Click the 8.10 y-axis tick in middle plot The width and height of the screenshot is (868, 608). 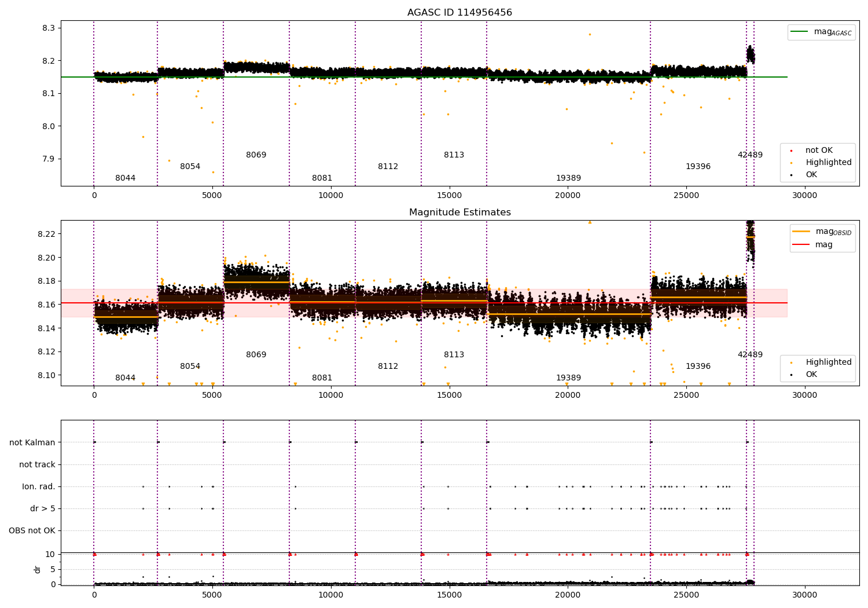point(46,376)
